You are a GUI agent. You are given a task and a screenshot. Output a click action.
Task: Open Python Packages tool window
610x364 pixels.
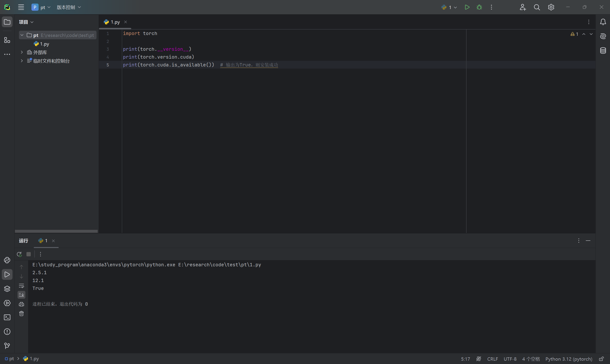pyautogui.click(x=7, y=289)
